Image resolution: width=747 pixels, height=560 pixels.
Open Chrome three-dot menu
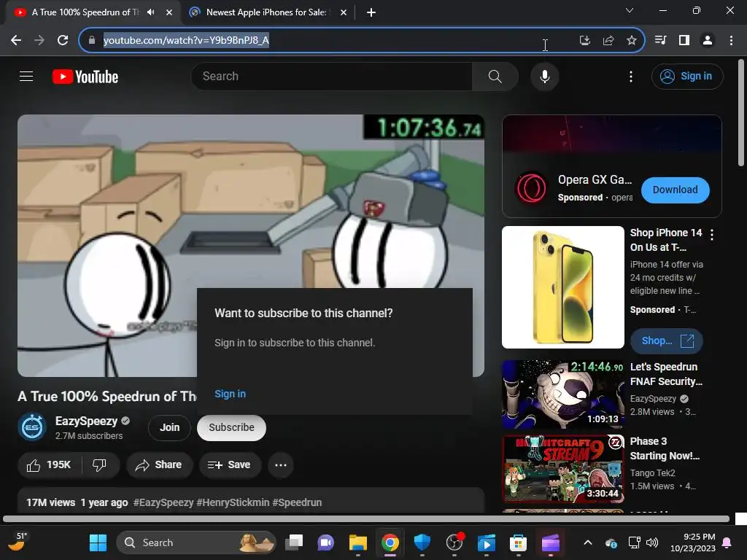tap(731, 41)
